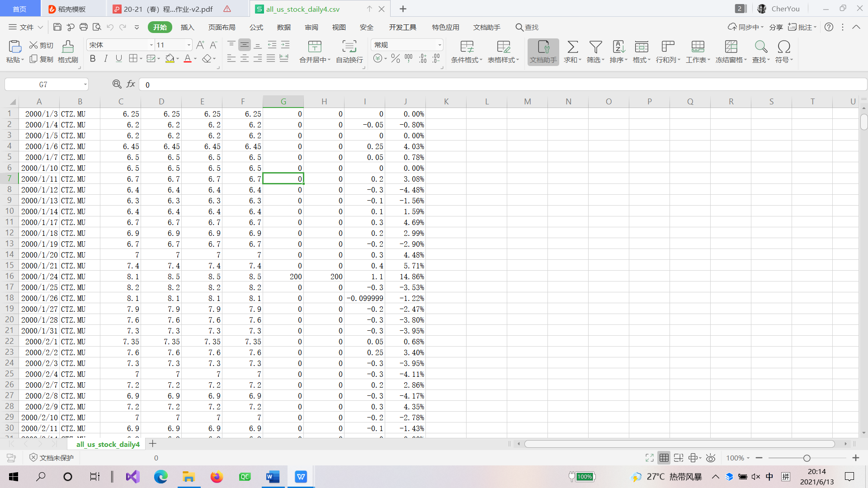Switch to the 稻壳模板 tab
The image size is (868, 488).
click(x=71, y=9)
